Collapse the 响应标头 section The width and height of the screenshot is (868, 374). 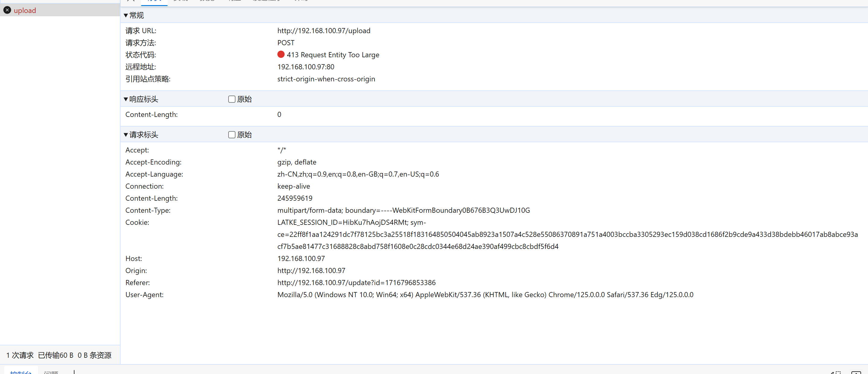pos(126,99)
